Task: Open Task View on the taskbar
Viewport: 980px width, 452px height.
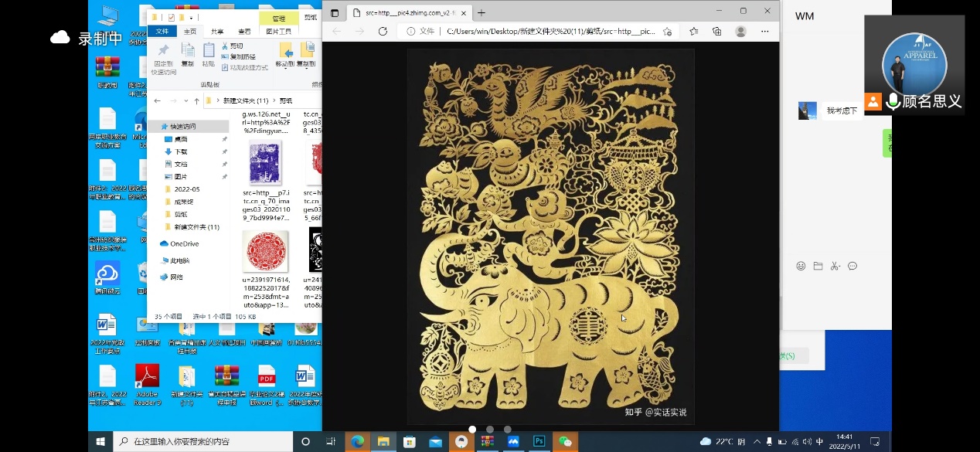Action: (331, 441)
